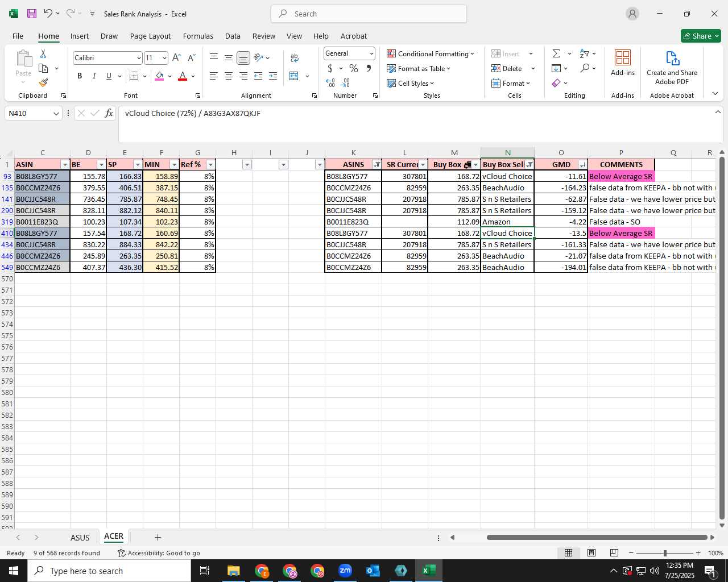Viewport: 728px width, 582px height.
Task: Open the Number Format General dropdown
Action: click(371, 53)
